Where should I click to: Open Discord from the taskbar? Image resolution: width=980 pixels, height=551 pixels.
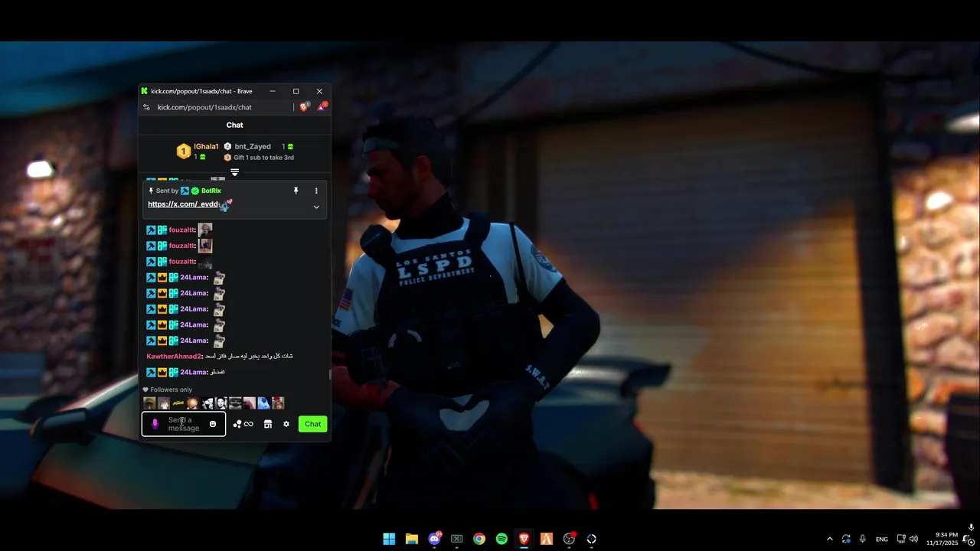(434, 539)
